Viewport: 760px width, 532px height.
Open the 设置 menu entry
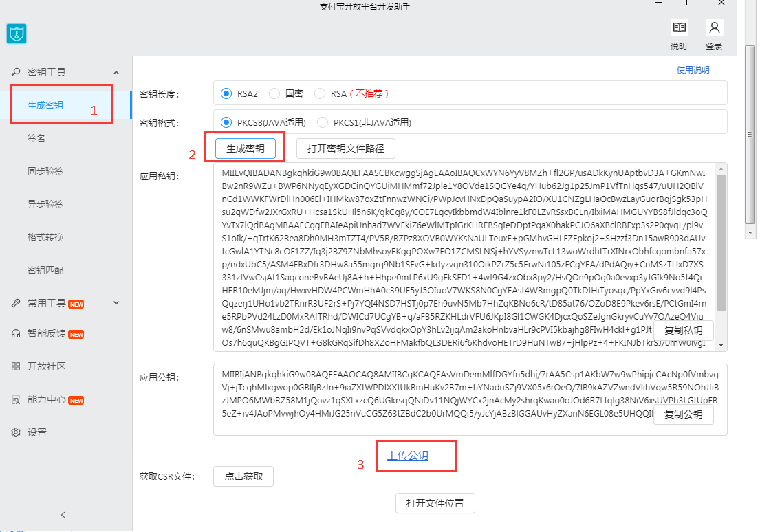(37, 432)
